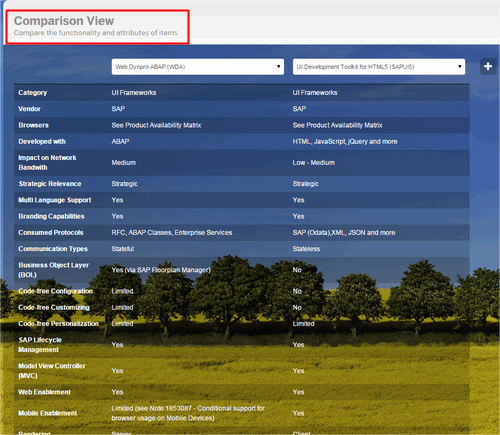Click the first 'See Product Availability Matrix' cell
The height and width of the screenshot is (435, 500).
pos(156,125)
